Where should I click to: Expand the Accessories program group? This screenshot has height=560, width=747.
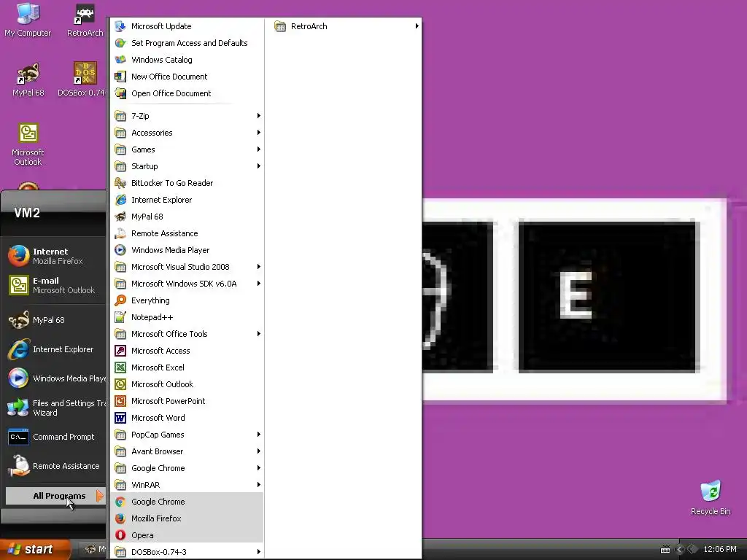pyautogui.click(x=187, y=133)
